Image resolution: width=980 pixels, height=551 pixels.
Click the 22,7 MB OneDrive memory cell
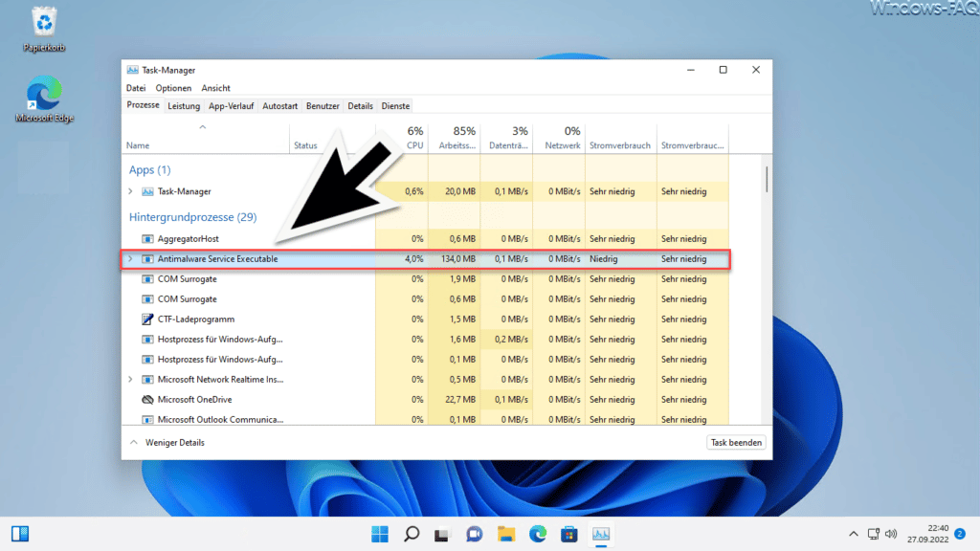pyautogui.click(x=455, y=399)
